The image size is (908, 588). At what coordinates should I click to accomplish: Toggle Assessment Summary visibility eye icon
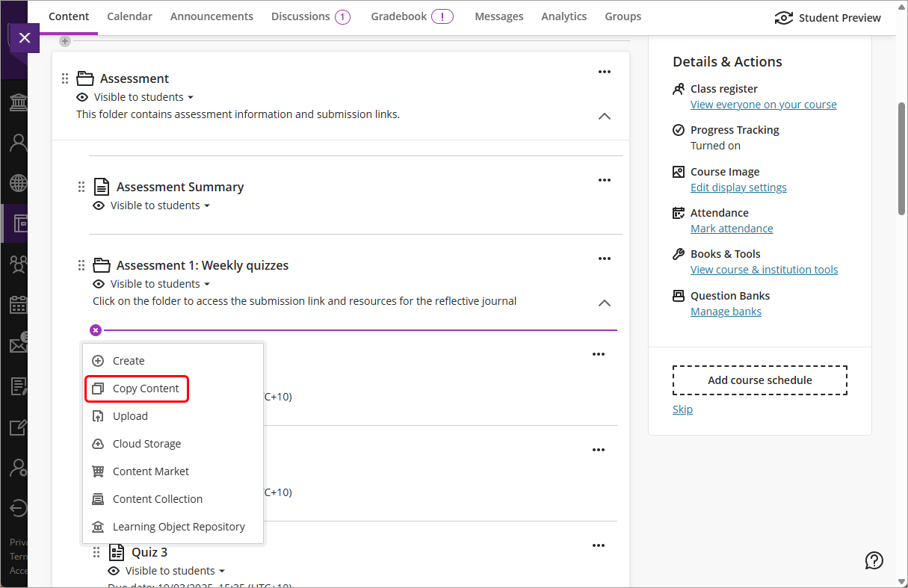99,205
